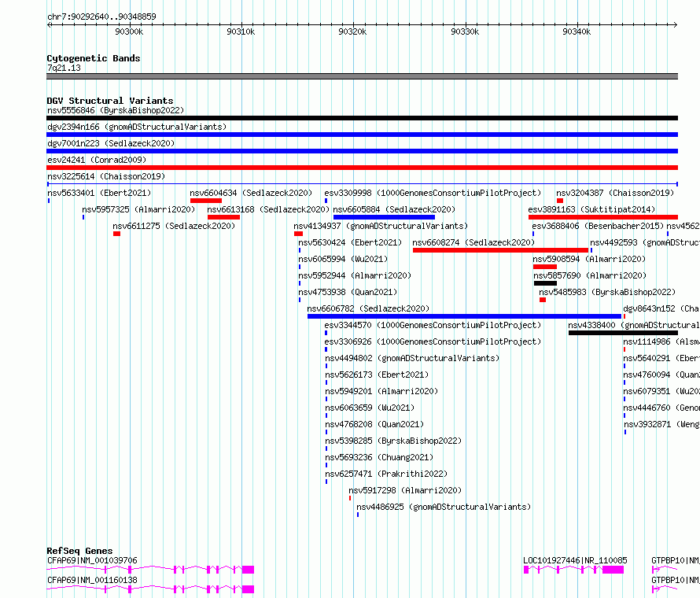The width and height of the screenshot is (700, 598).
Task: Open nsv5949201 (Almarri2020) label
Action: [381, 391]
